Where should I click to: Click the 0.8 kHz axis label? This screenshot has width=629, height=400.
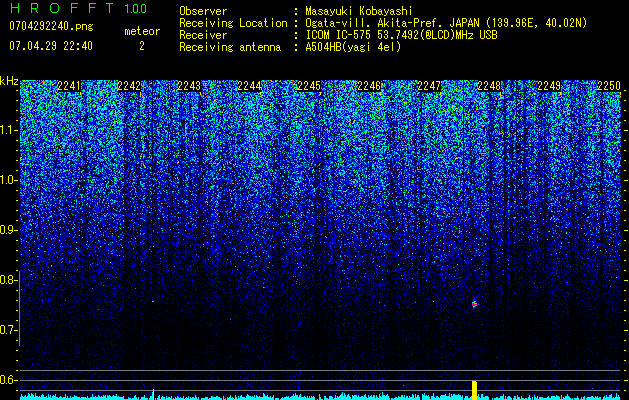[8, 280]
